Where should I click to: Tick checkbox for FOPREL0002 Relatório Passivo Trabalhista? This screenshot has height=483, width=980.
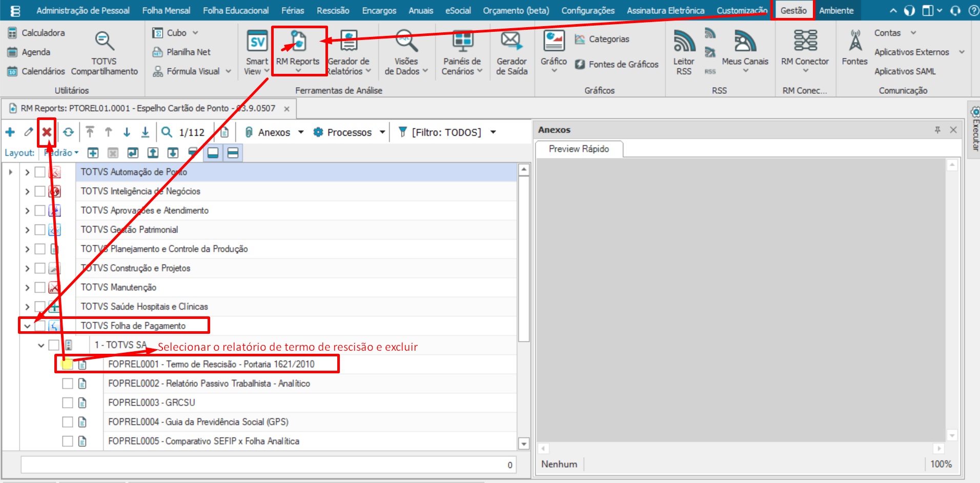pos(68,384)
